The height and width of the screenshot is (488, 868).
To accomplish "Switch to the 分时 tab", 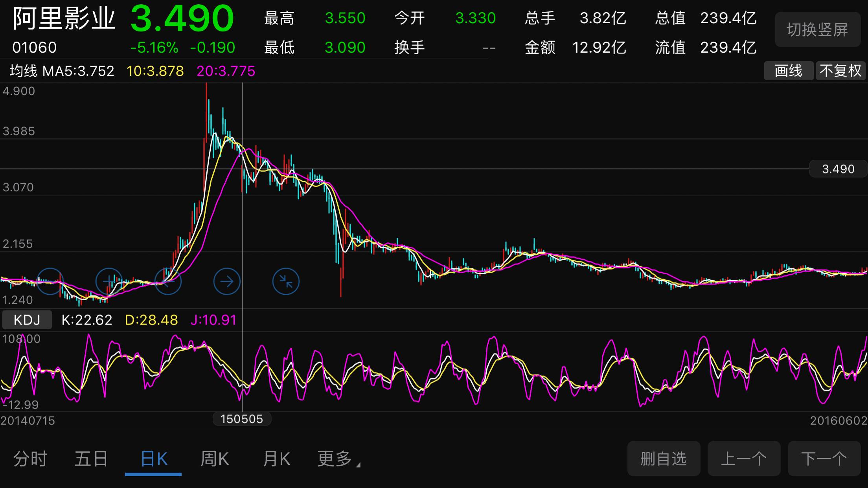I will pos(30,459).
